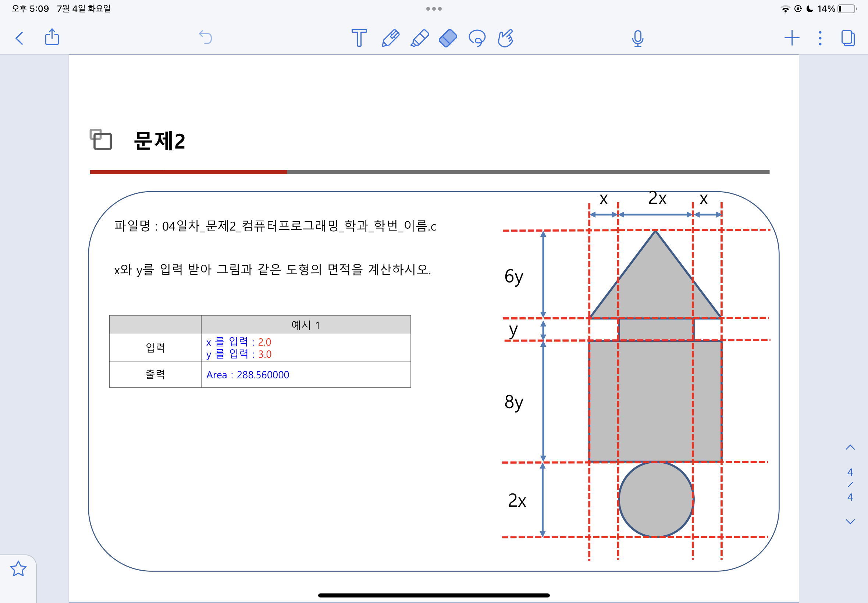Screen dimensions: 868x603
Task: Select the Eraser tool
Action: coord(448,38)
